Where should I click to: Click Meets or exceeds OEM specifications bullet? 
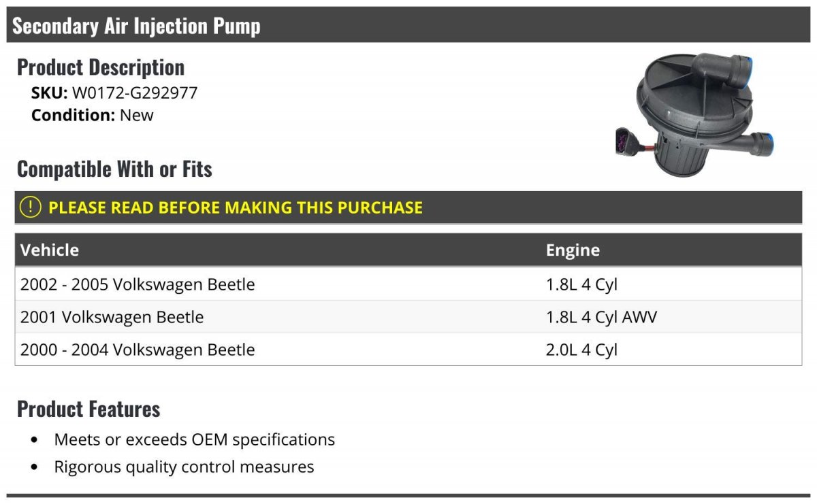click(x=195, y=439)
